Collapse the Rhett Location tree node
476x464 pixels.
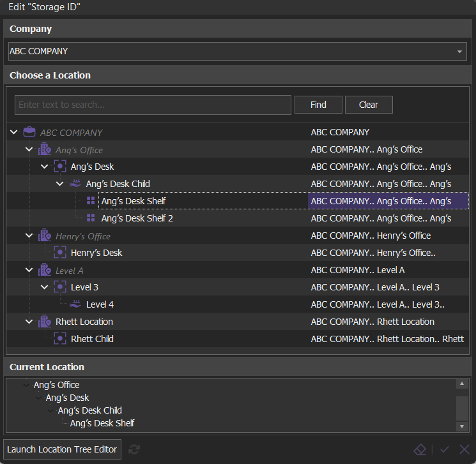[29, 322]
